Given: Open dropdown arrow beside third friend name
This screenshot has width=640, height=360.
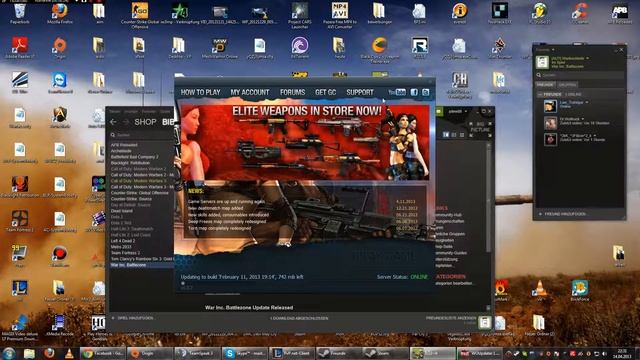Looking at the screenshot, I should click(x=595, y=136).
